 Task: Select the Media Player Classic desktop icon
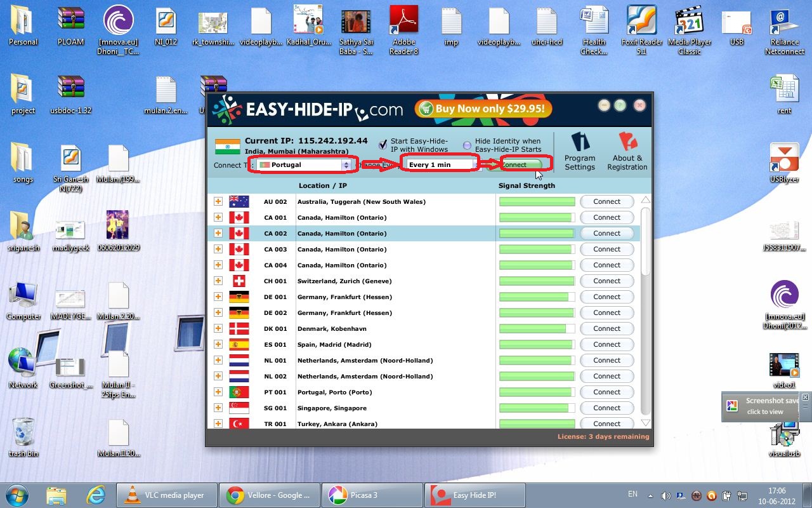click(690, 30)
